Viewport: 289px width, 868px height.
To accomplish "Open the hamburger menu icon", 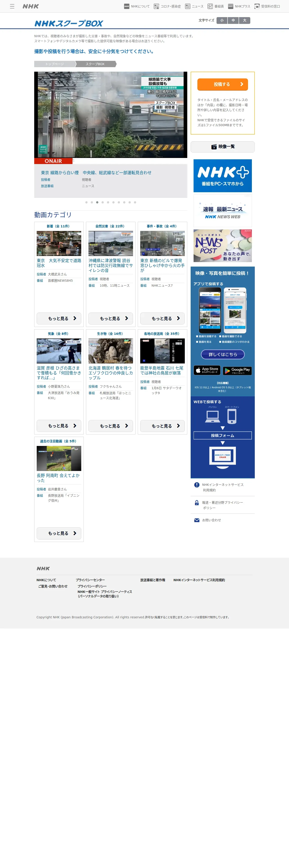I will pos(12,6).
